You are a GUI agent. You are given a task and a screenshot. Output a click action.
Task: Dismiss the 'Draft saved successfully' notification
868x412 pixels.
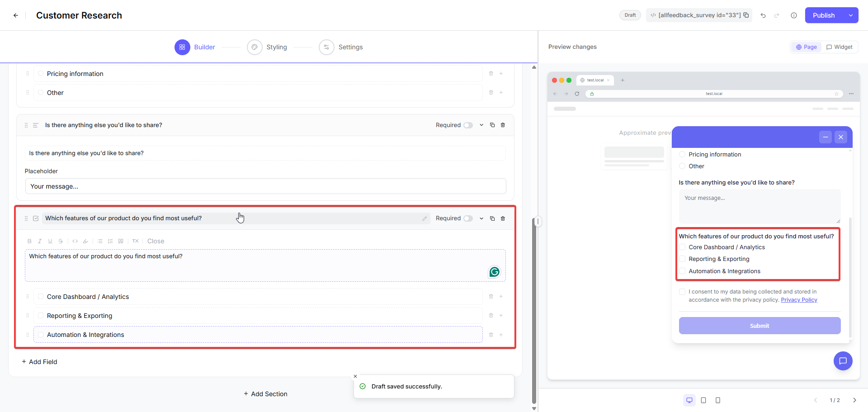tap(355, 376)
